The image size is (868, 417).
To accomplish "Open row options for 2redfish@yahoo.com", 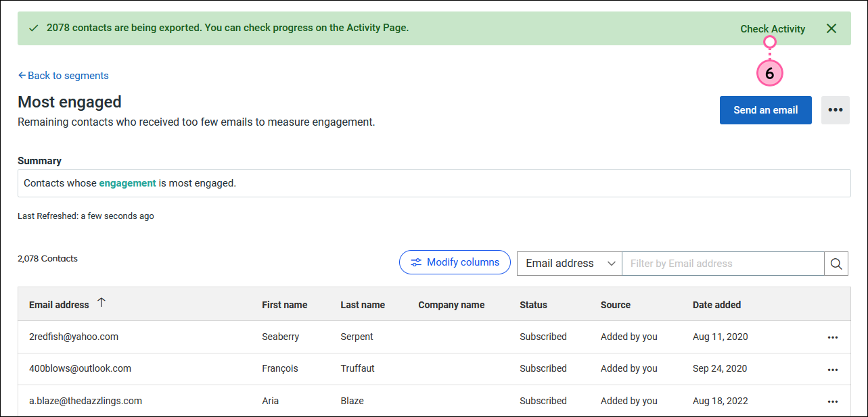I will pos(833,337).
